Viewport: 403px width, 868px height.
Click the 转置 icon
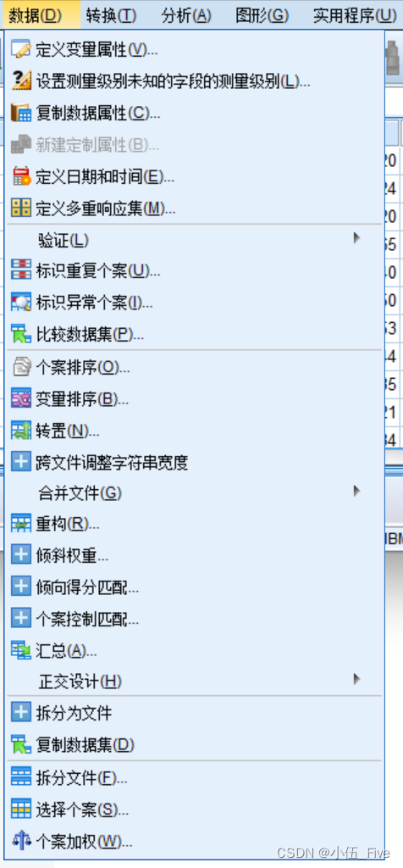[x=21, y=430]
